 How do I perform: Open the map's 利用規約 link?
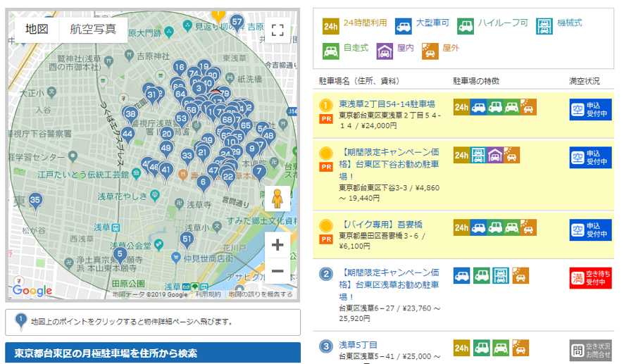click(x=208, y=294)
